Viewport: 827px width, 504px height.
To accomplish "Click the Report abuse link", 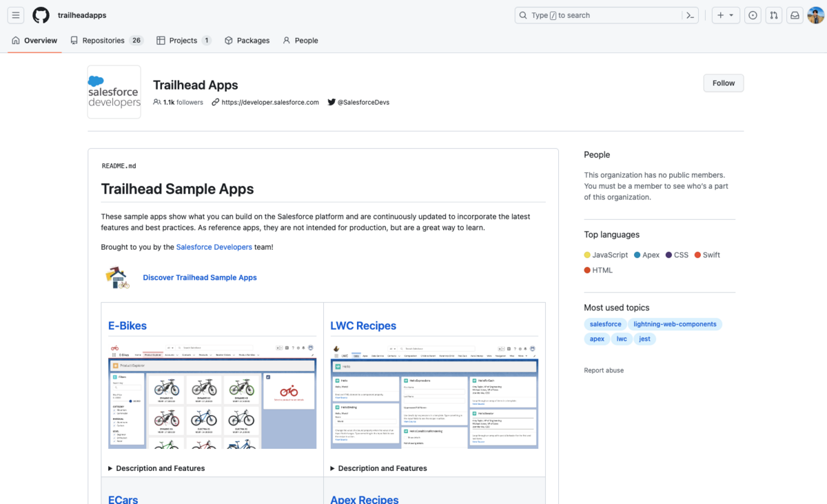I will [604, 370].
